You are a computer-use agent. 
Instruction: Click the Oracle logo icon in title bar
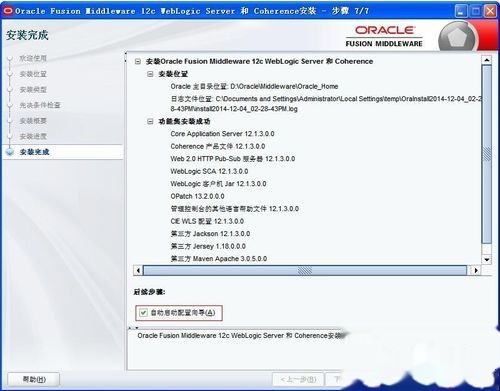point(8,11)
